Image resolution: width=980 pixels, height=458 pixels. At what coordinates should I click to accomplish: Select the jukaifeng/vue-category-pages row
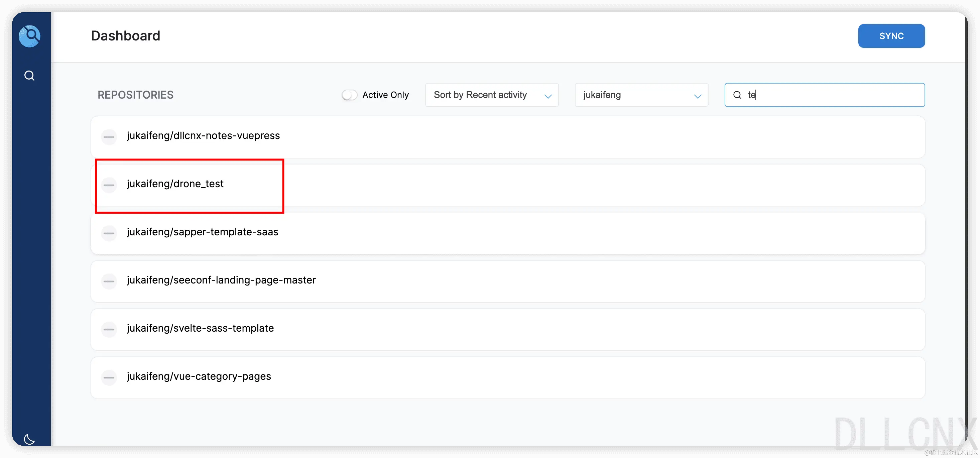click(199, 376)
